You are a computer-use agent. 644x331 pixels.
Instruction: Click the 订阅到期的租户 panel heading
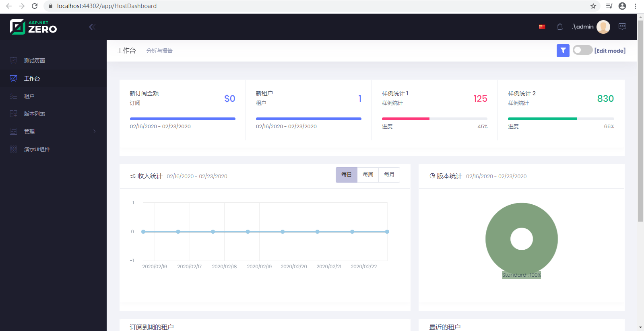coord(152,327)
